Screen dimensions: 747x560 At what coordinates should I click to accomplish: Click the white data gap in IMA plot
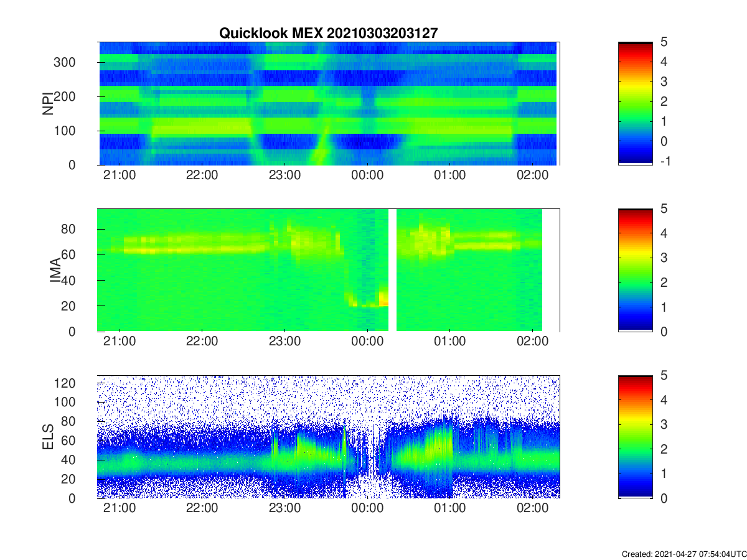(x=392, y=270)
